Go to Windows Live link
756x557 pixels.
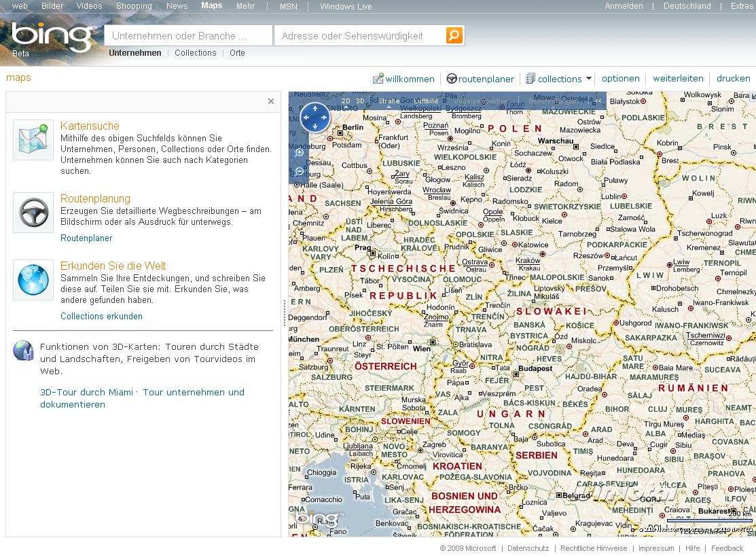point(346,7)
